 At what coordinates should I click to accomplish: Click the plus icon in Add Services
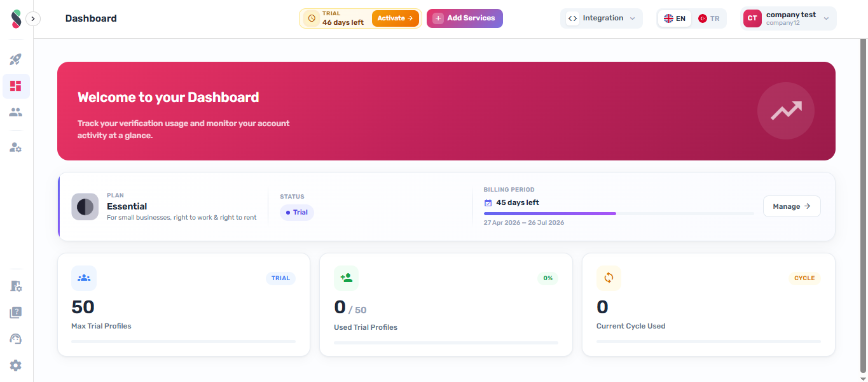(438, 18)
